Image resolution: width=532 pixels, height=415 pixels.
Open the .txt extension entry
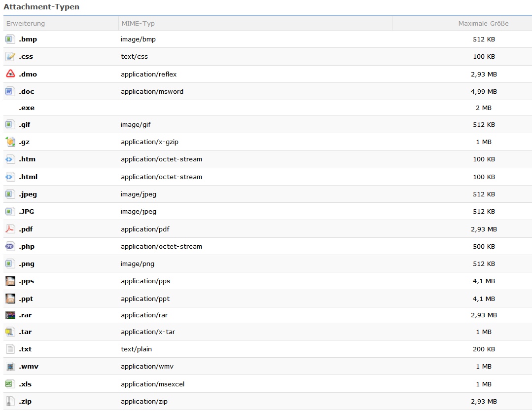pyautogui.click(x=25, y=349)
